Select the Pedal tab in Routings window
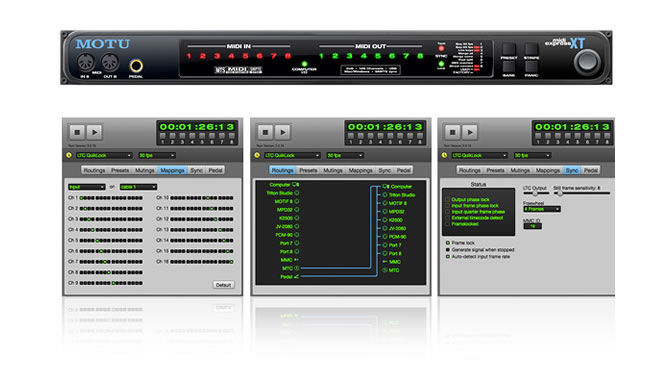 pyautogui.click(x=403, y=170)
